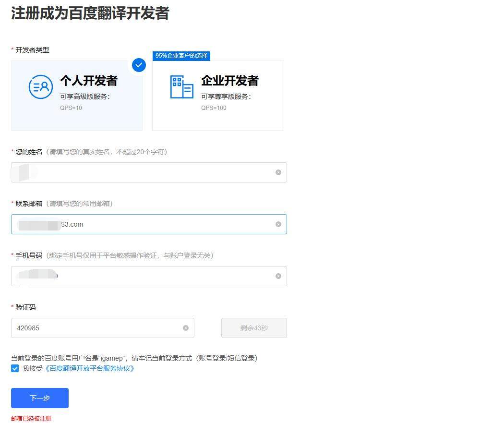Click the 95%企业客户的选择 badge

[x=181, y=56]
